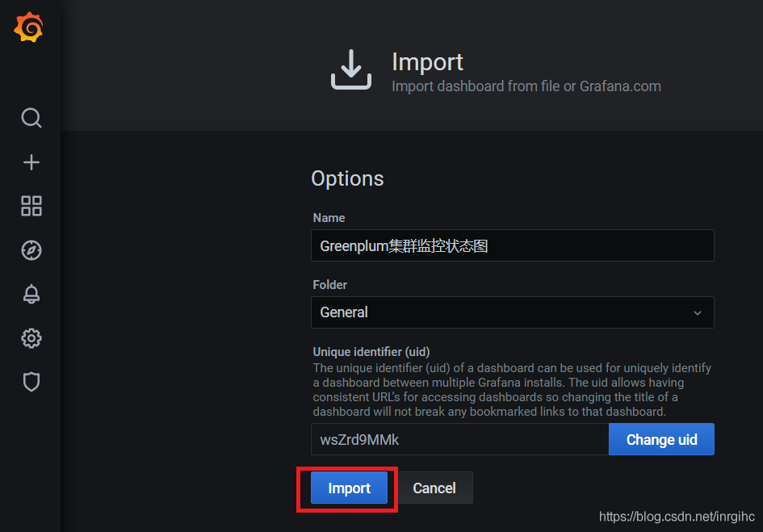Open the Create plus menu in sidebar
The image size is (763, 532).
coord(31,162)
